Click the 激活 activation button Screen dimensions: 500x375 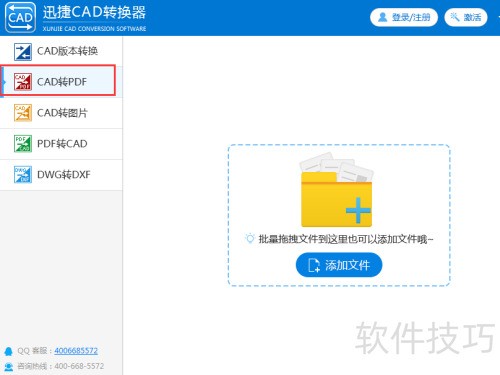click(x=466, y=17)
